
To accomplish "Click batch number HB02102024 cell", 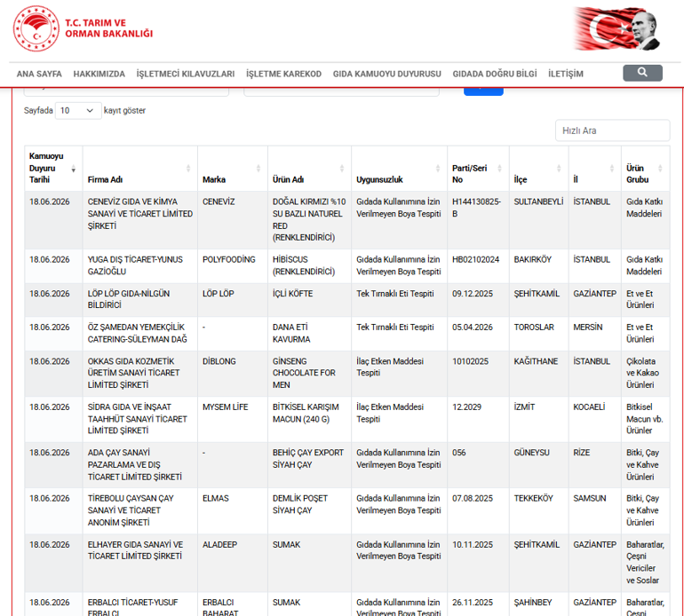I will tap(478, 265).
